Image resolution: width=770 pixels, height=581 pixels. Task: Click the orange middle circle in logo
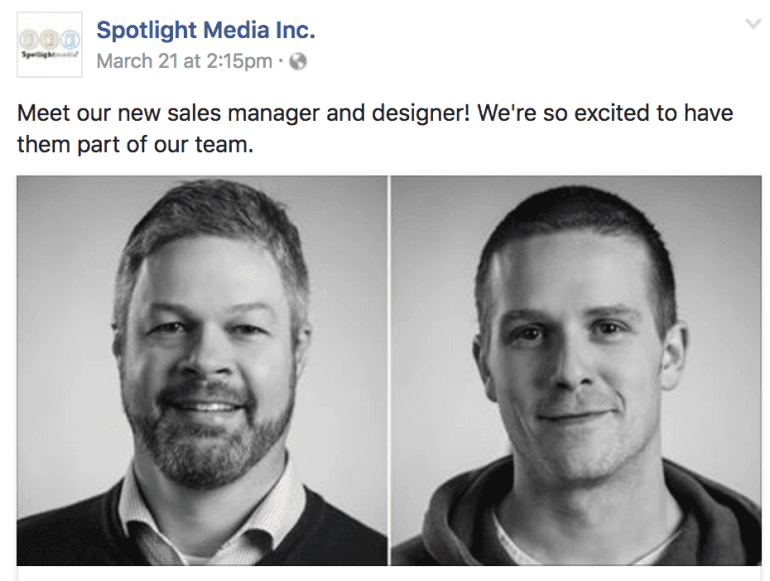click(49, 39)
